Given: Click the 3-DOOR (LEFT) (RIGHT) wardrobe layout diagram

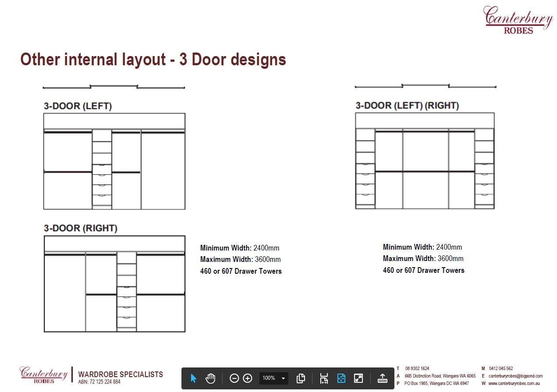Looking at the screenshot, I should tap(425, 161).
